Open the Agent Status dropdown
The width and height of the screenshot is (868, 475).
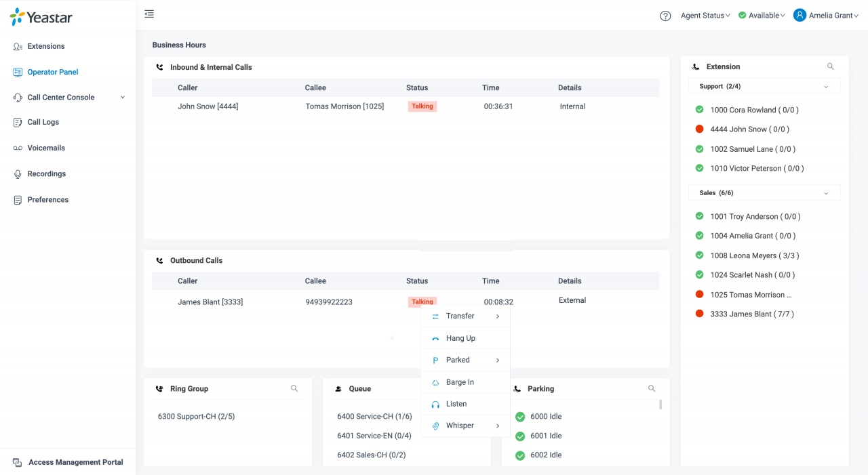pos(705,16)
